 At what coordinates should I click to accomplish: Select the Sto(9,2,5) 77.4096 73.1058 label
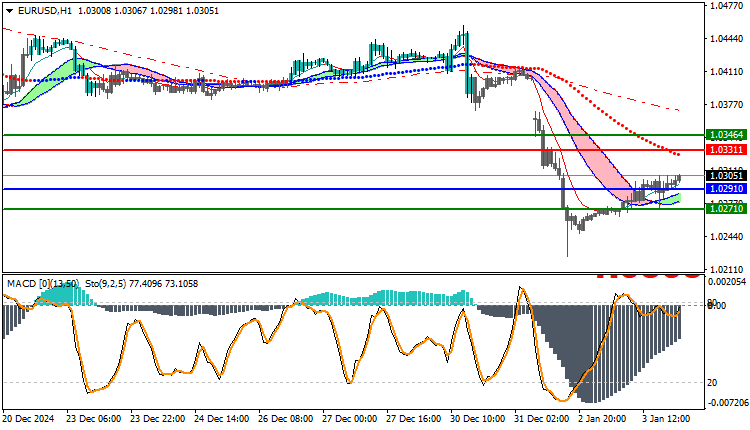point(142,284)
